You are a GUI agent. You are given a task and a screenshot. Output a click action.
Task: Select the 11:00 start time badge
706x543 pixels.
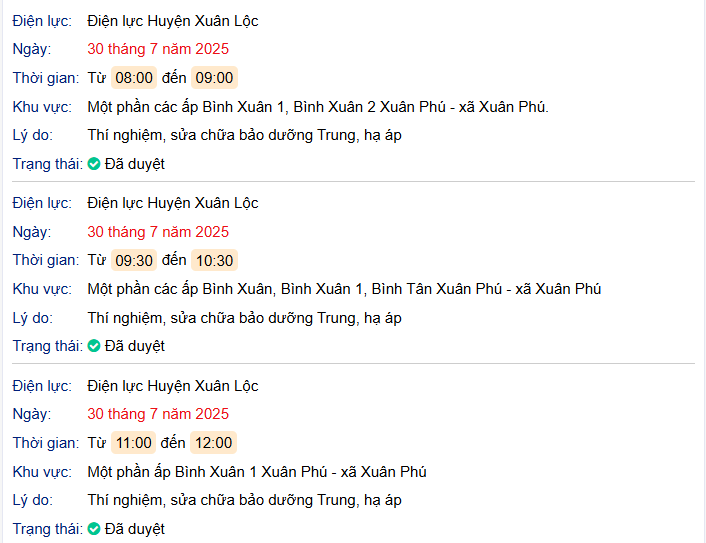point(134,443)
